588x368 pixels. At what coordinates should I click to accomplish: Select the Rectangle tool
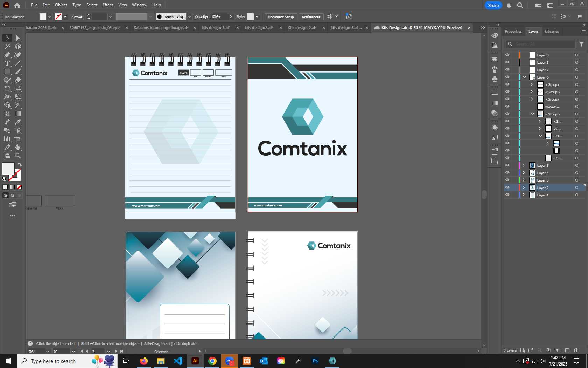[7, 71]
